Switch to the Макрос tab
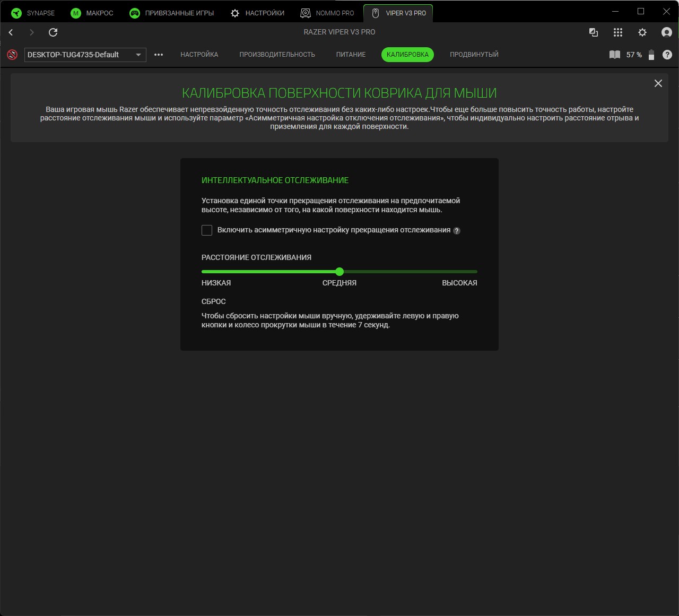The height and width of the screenshot is (616, 679). click(92, 13)
